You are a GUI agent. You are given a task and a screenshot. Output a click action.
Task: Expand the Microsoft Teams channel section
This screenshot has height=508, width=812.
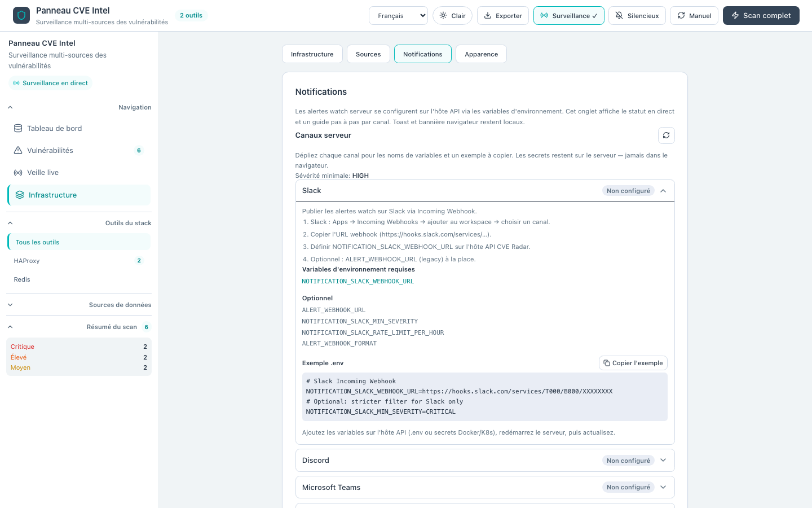pyautogui.click(x=485, y=487)
